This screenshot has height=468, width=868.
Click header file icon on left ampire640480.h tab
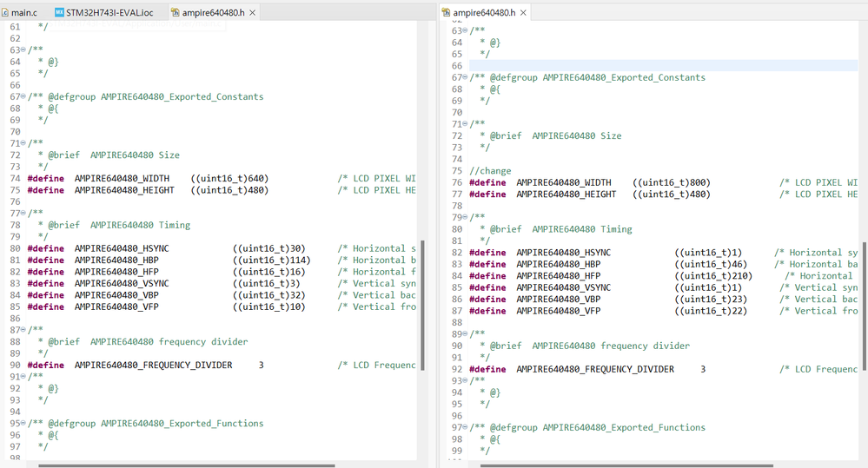(175, 12)
